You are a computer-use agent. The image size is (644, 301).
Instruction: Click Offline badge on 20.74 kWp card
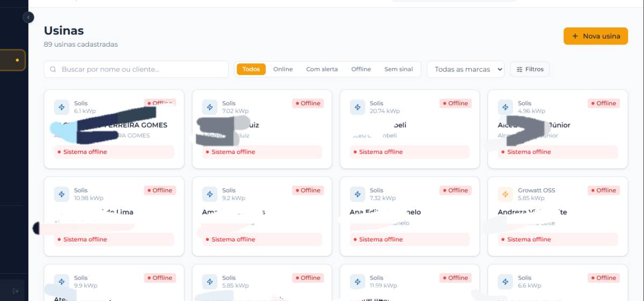456,103
